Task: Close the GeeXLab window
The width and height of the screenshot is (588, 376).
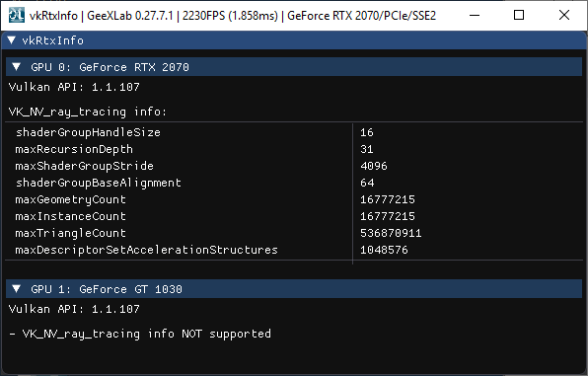Action: [564, 16]
